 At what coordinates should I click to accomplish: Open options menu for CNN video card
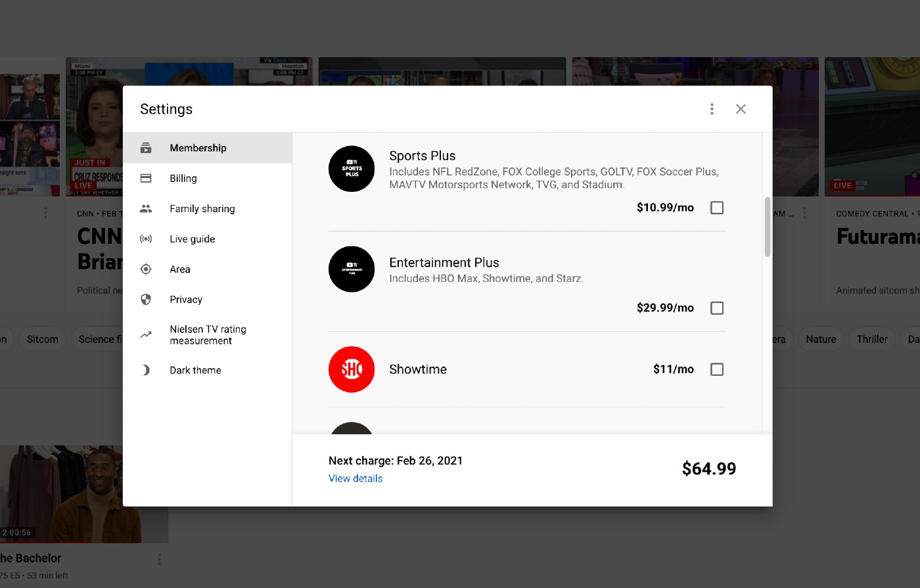[45, 213]
